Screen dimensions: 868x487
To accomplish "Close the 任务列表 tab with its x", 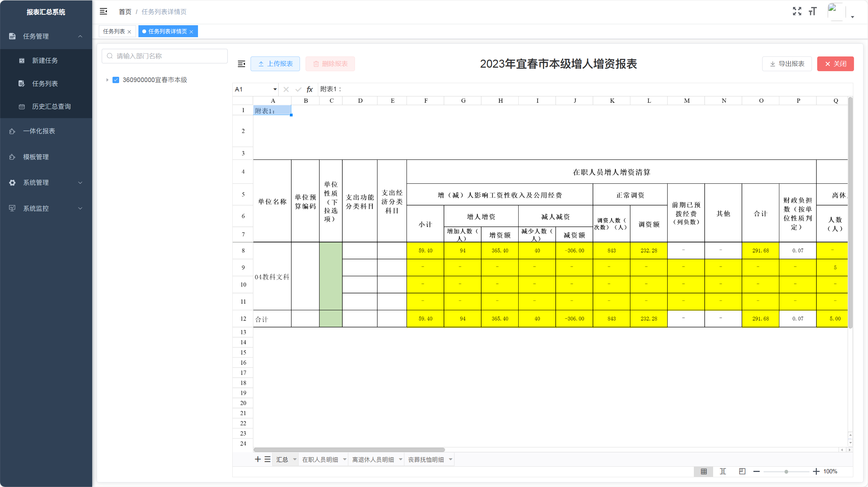I will [129, 32].
